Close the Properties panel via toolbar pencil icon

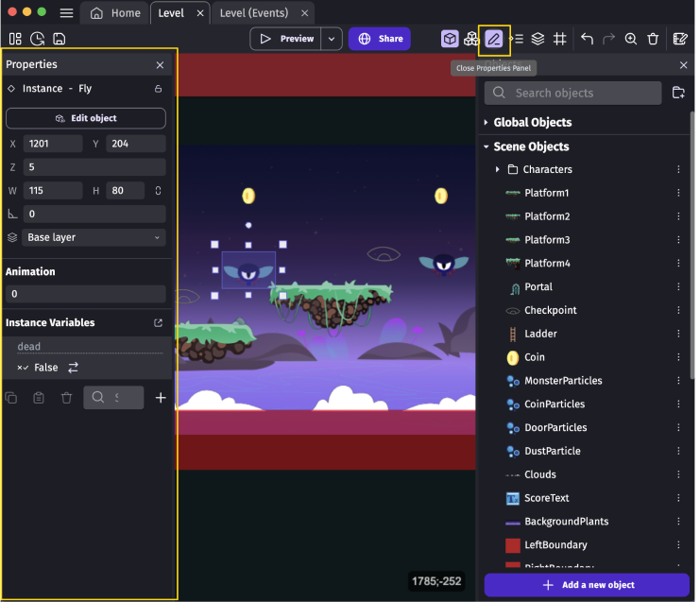pos(493,39)
